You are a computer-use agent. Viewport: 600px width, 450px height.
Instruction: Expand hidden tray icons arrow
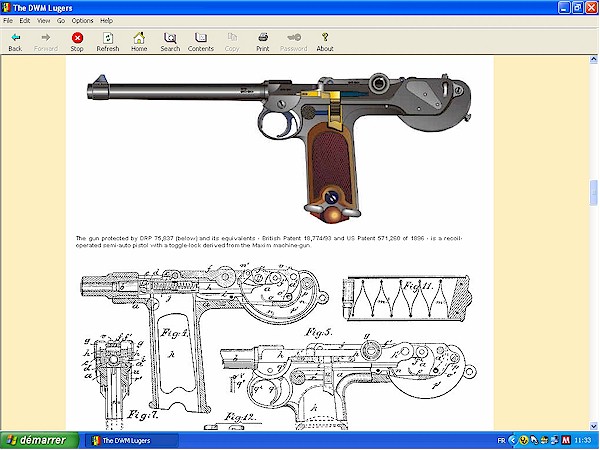coord(512,440)
